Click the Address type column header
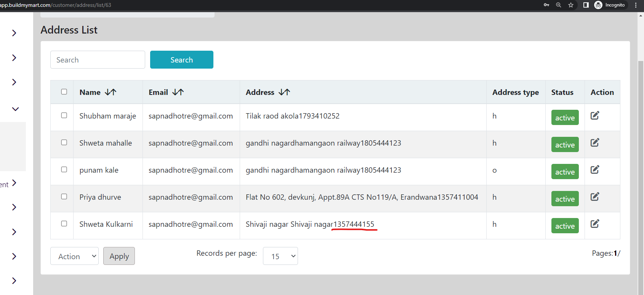Viewport: 644px width, 295px height. 516,92
